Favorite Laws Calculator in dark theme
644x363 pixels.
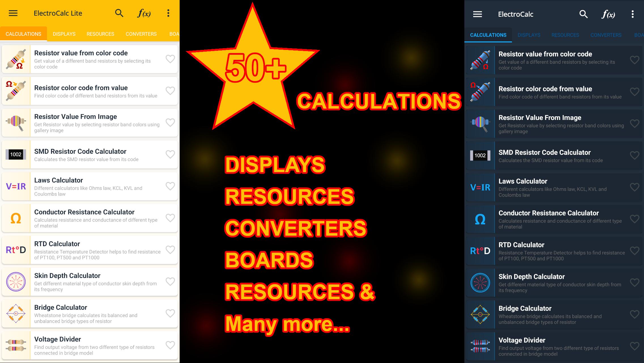pyautogui.click(x=634, y=187)
